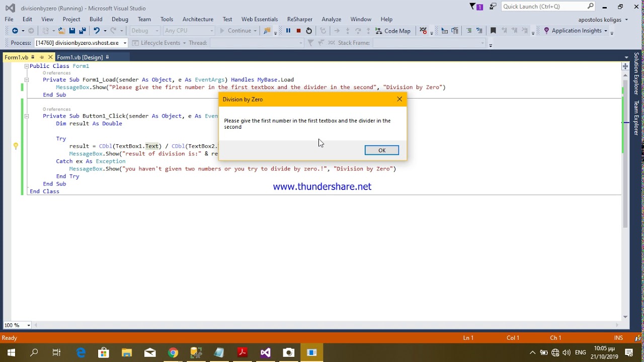Open the Undo history dropdown arrow
The width and height of the screenshot is (644, 362).
click(x=104, y=31)
